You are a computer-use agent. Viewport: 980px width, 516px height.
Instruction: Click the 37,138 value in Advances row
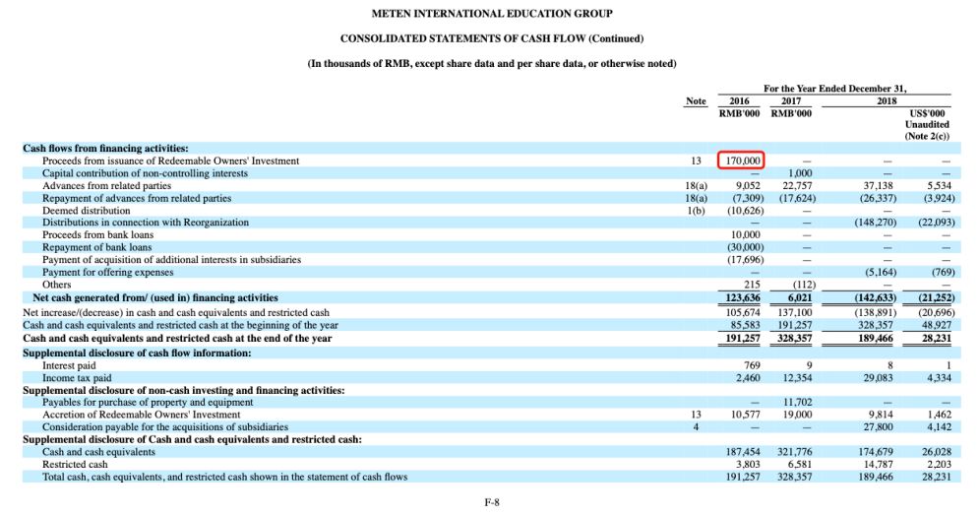878,186
